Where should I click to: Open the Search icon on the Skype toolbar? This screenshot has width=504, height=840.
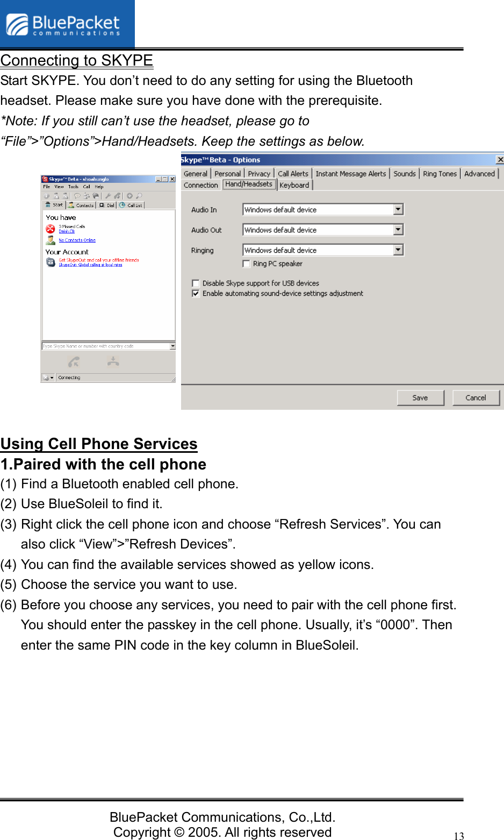[x=139, y=196]
